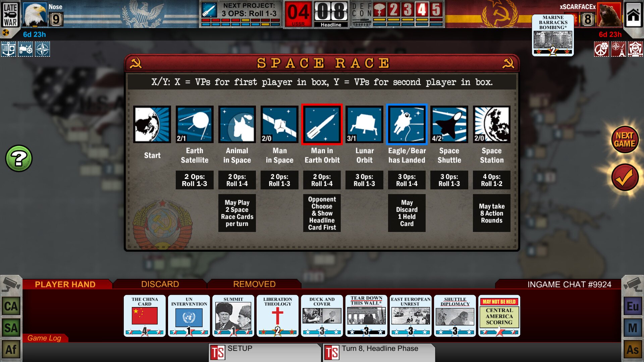Image resolution: width=644 pixels, height=362 pixels.
Task: Click the Space Station milestone icon
Action: pos(491,125)
